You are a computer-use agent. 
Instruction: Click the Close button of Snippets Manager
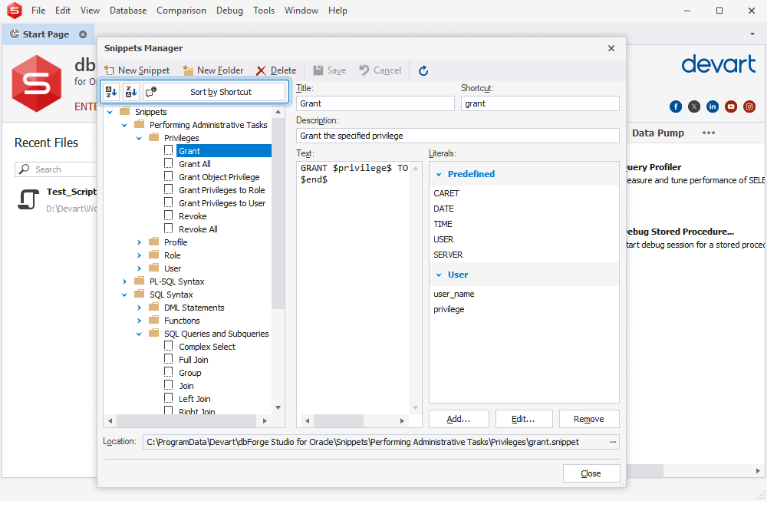591,474
